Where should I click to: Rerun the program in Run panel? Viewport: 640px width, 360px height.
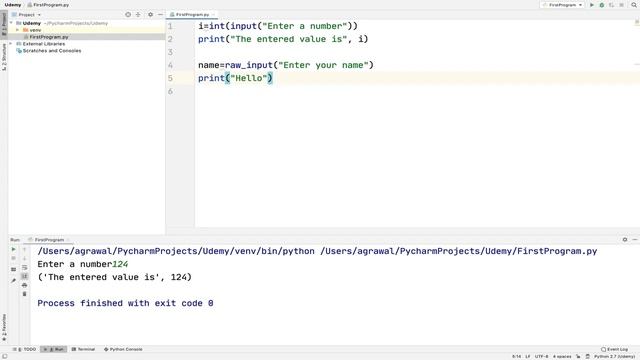click(13, 249)
